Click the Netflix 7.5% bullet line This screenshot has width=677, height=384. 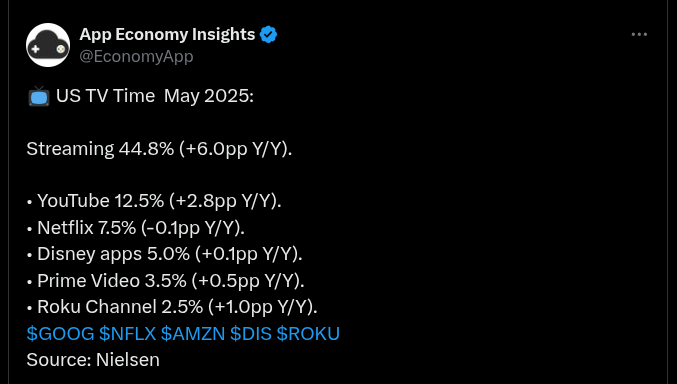click(x=136, y=228)
